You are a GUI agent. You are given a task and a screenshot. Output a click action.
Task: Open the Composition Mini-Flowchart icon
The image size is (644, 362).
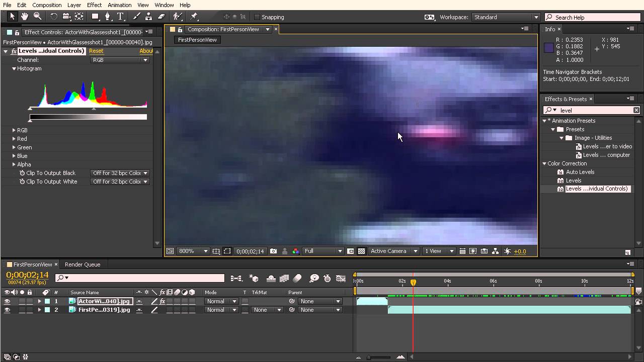(x=236, y=278)
